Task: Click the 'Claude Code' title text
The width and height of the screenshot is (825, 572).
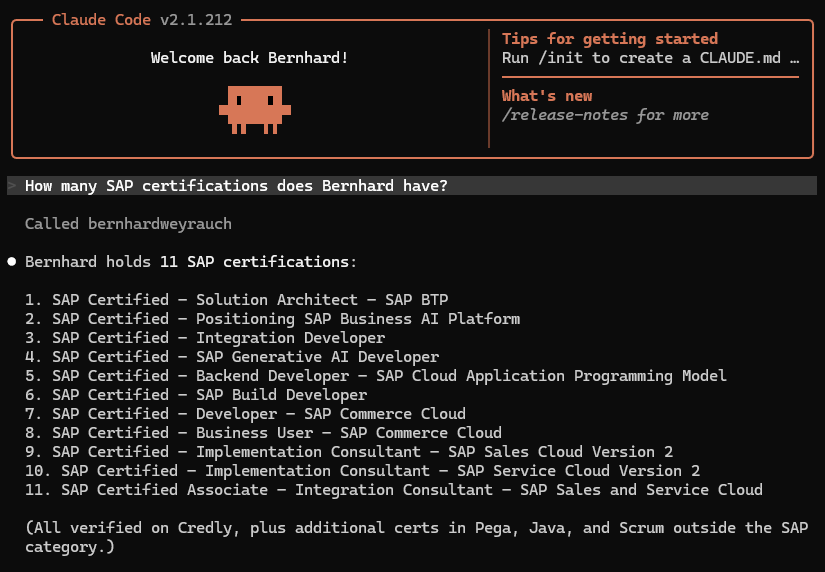Action: click(x=101, y=20)
